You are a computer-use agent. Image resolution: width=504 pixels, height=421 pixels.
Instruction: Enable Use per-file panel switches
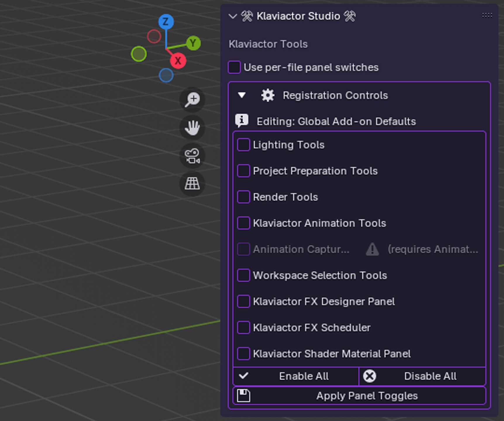[x=234, y=67]
